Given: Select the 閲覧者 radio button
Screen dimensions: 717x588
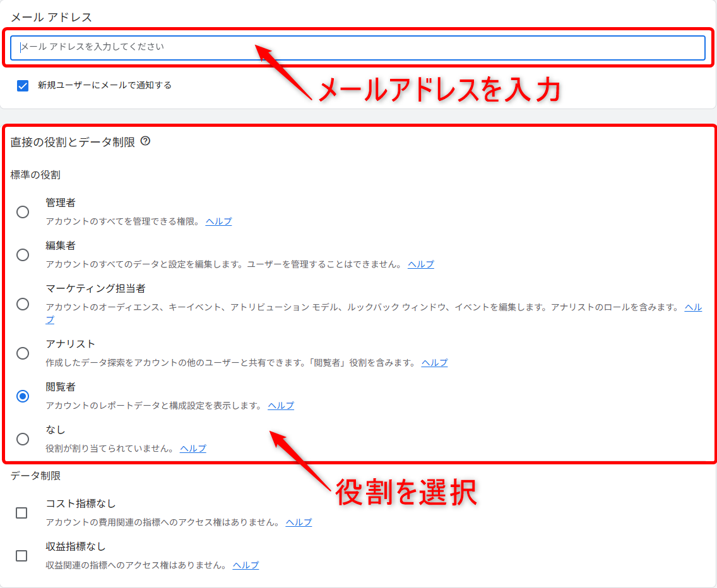Looking at the screenshot, I should (23, 396).
